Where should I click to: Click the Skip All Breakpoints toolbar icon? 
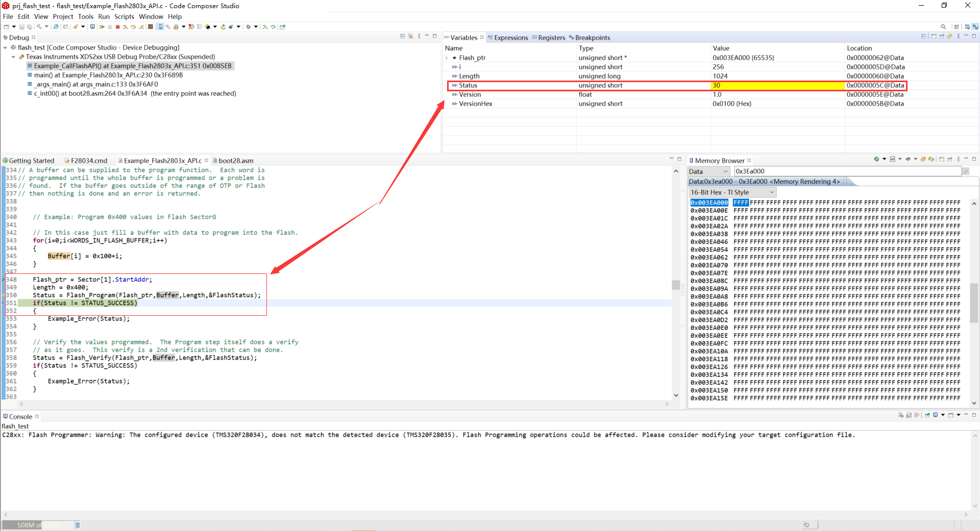pyautogui.click(x=56, y=27)
